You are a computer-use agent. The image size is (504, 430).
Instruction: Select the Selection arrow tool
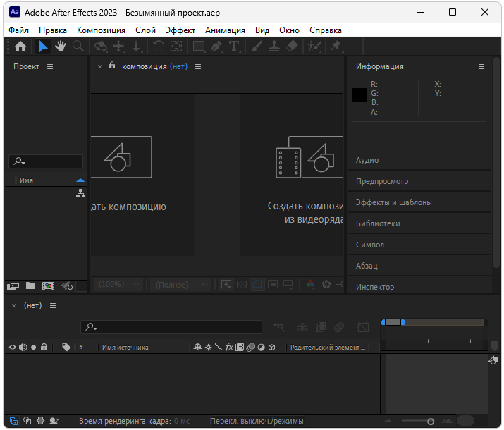point(43,47)
